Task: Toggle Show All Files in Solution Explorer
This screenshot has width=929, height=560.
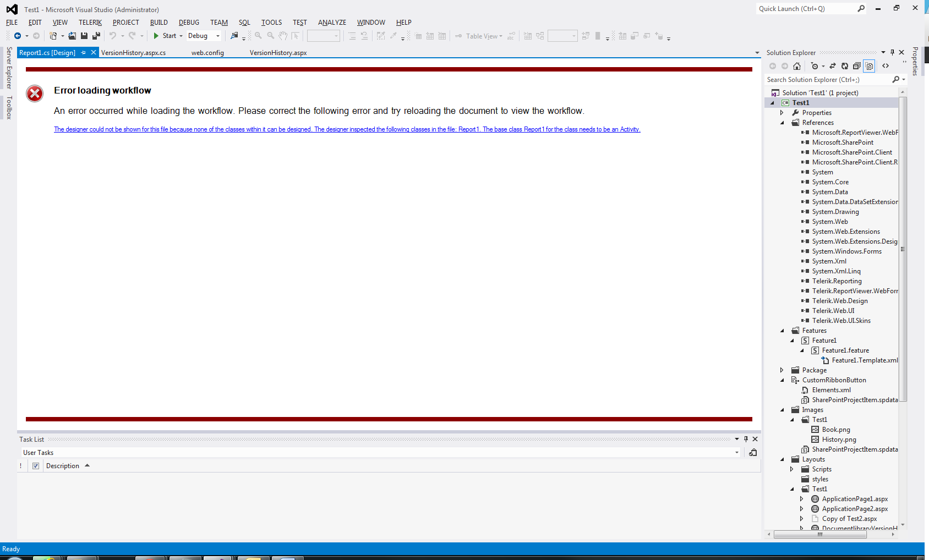Action: (x=869, y=66)
